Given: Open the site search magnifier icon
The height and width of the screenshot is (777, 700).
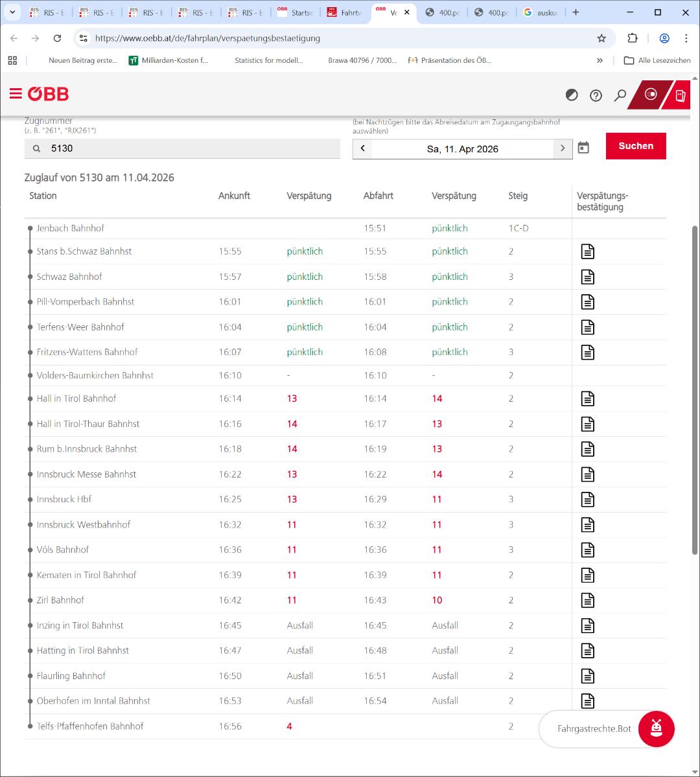Looking at the screenshot, I should [x=620, y=95].
